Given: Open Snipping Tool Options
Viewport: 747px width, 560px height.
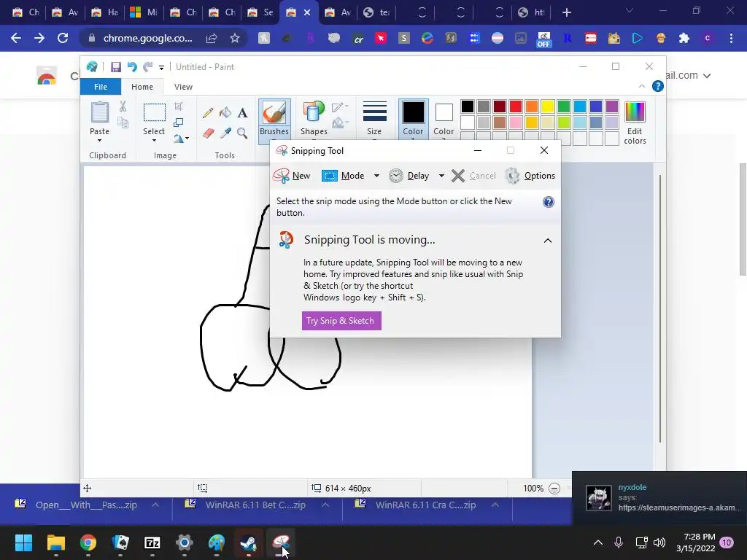Looking at the screenshot, I should (530, 176).
